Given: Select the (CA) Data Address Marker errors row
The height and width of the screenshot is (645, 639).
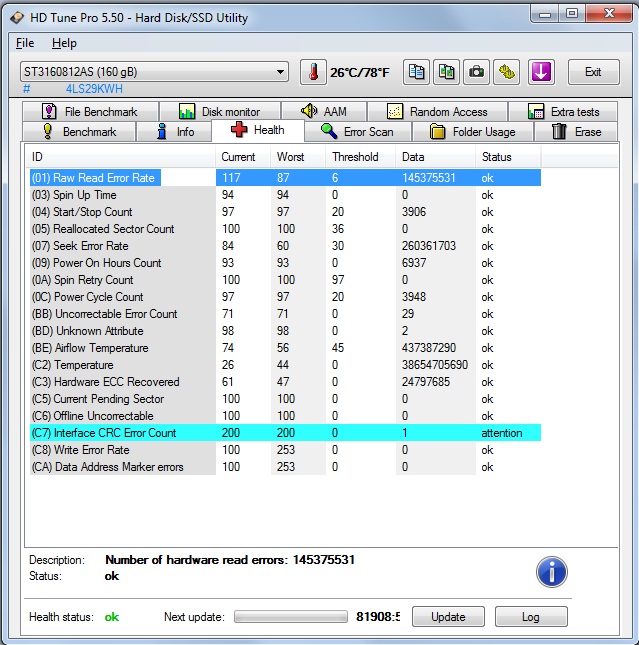Looking at the screenshot, I should (285, 467).
